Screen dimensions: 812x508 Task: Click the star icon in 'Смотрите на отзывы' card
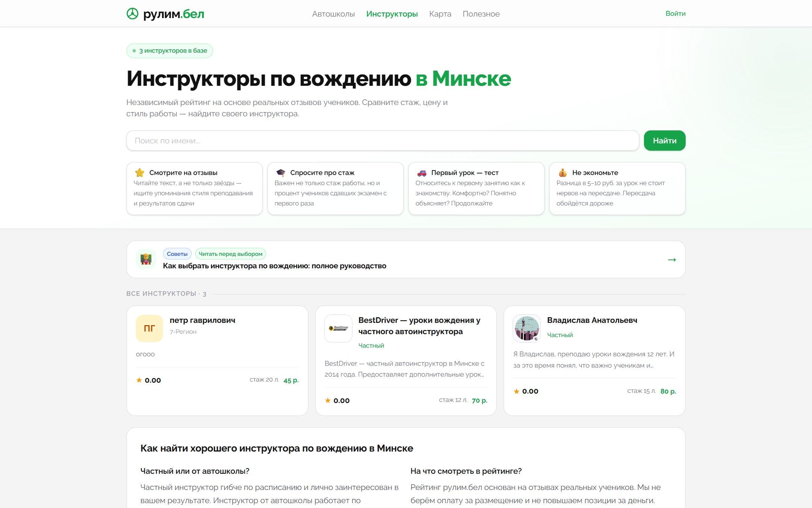pyautogui.click(x=140, y=173)
